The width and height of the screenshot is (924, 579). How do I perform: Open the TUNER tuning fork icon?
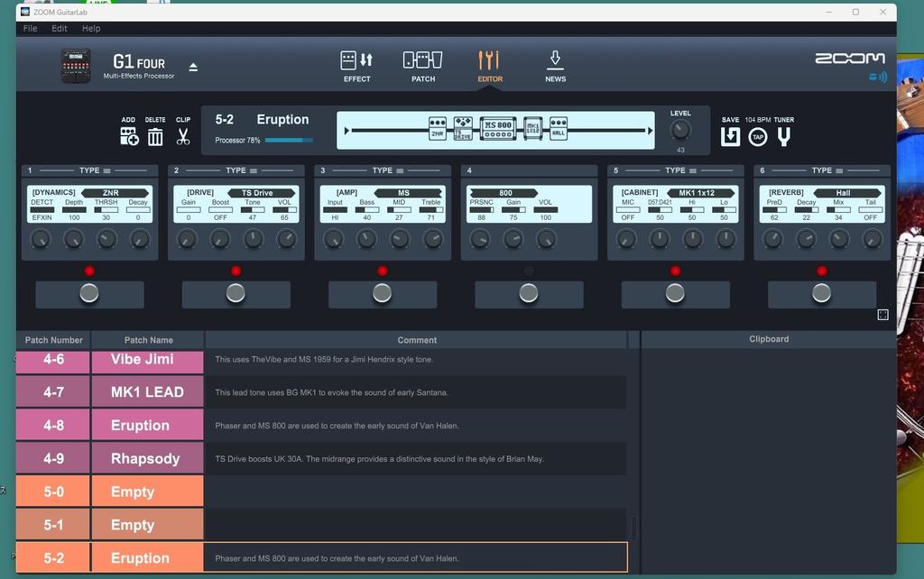[x=784, y=137]
